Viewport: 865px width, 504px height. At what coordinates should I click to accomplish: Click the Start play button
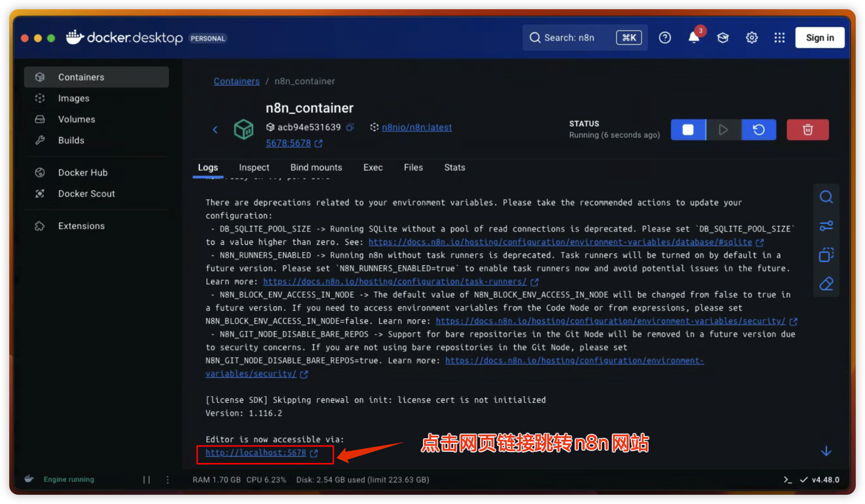click(x=723, y=130)
